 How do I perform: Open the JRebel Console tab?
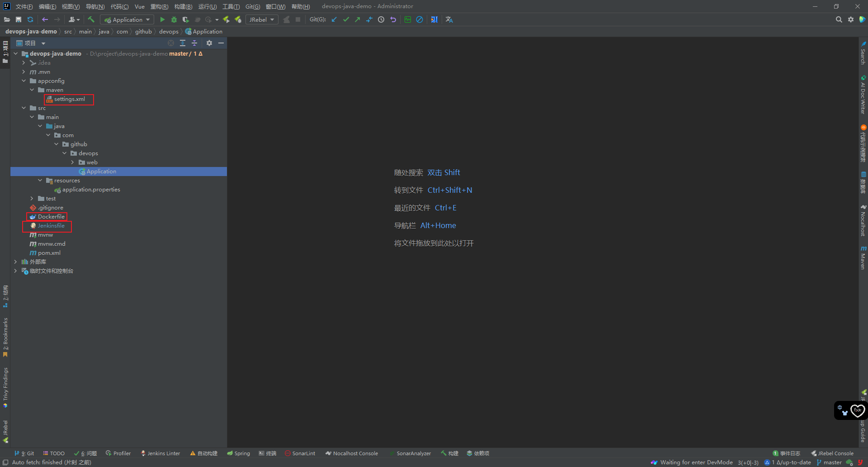pos(832,453)
